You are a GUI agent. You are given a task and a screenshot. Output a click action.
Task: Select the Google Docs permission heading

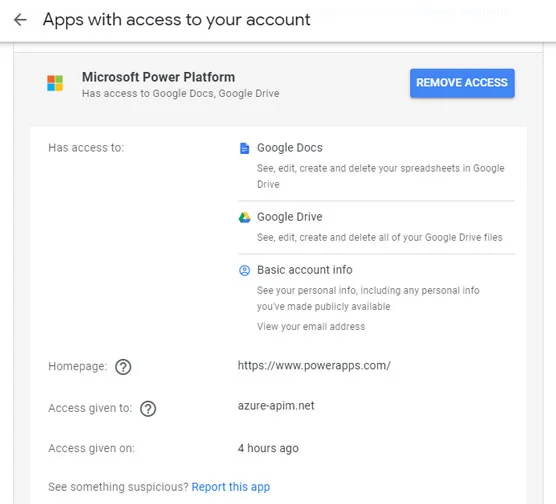(x=290, y=148)
